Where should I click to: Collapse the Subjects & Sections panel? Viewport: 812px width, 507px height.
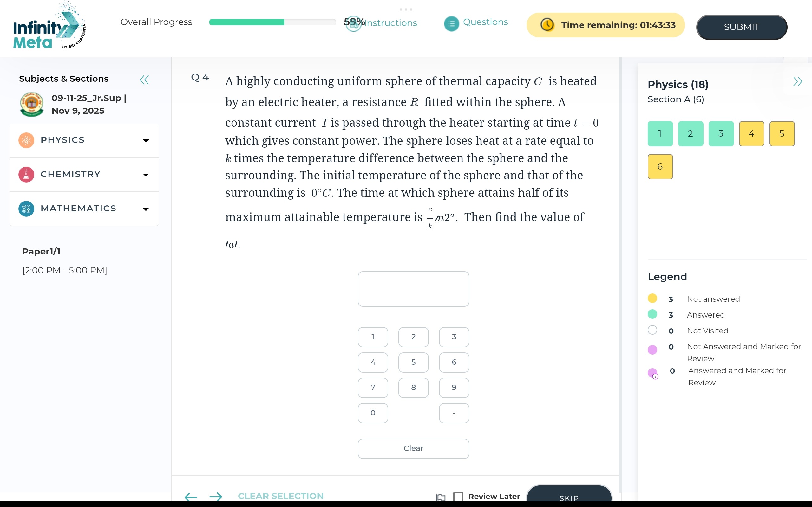pyautogui.click(x=144, y=80)
